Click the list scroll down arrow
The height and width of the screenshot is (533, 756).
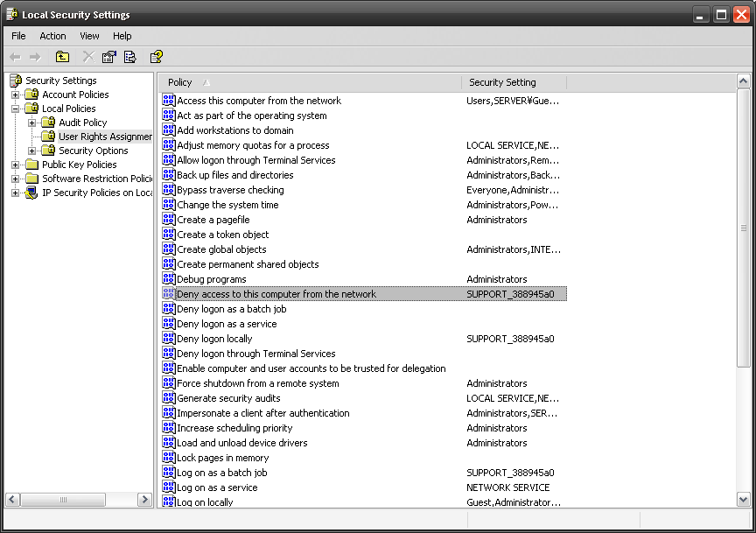[743, 500]
